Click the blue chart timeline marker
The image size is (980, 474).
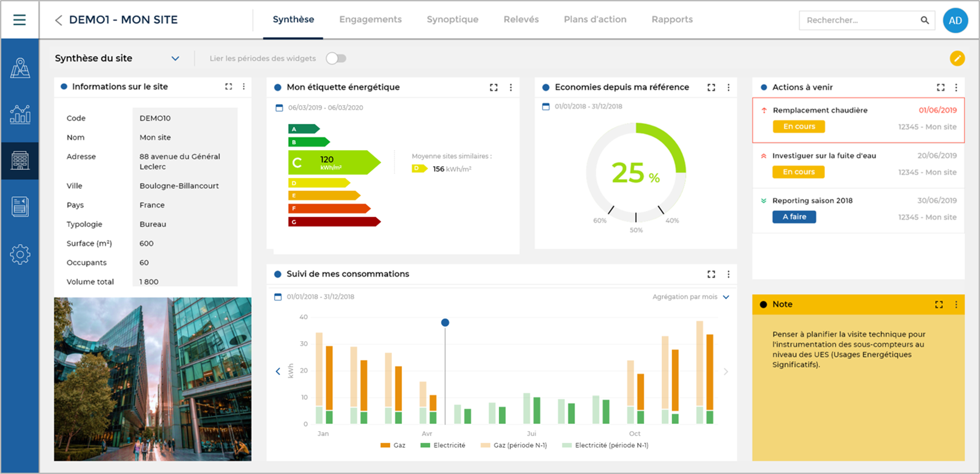[x=445, y=323]
